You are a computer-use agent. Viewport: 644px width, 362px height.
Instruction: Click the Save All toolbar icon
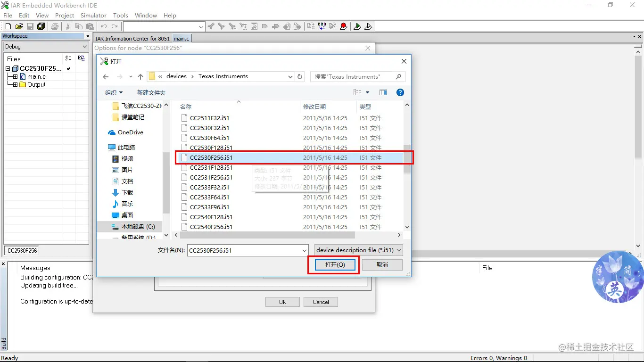tap(41, 26)
